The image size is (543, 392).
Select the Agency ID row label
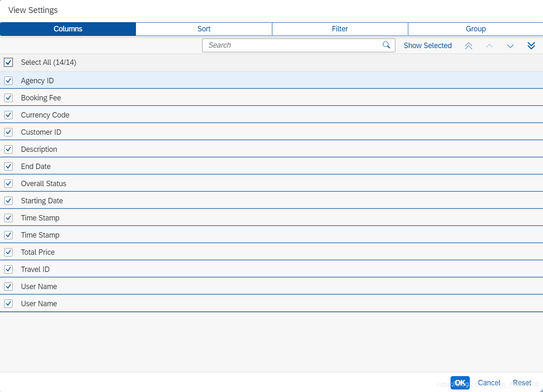click(37, 81)
